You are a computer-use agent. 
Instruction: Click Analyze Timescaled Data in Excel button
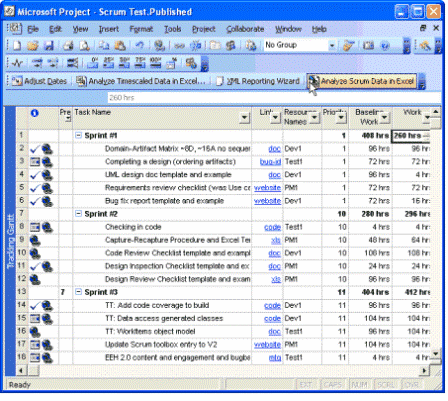[x=140, y=81]
